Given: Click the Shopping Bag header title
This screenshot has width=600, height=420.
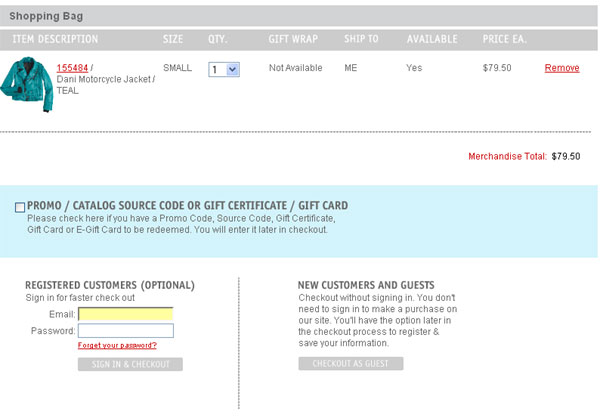Looking at the screenshot, I should pyautogui.click(x=46, y=16).
